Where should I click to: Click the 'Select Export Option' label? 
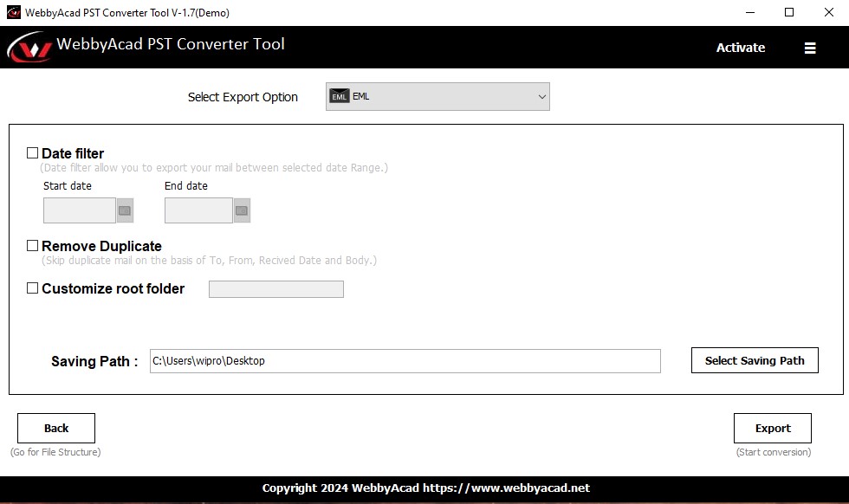click(243, 97)
